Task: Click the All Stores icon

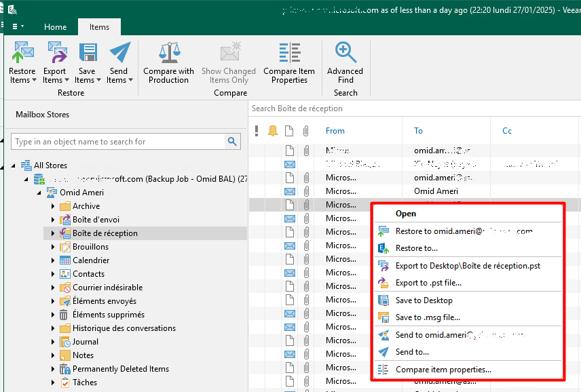Action: [26, 165]
